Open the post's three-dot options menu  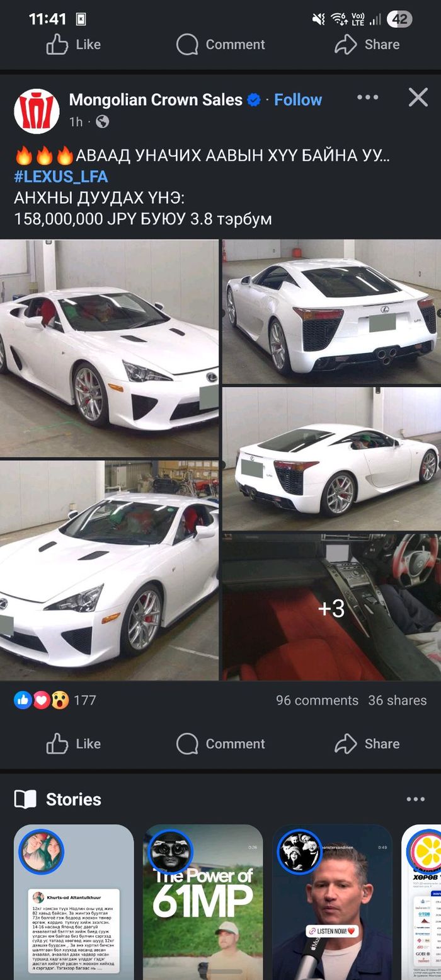367,97
